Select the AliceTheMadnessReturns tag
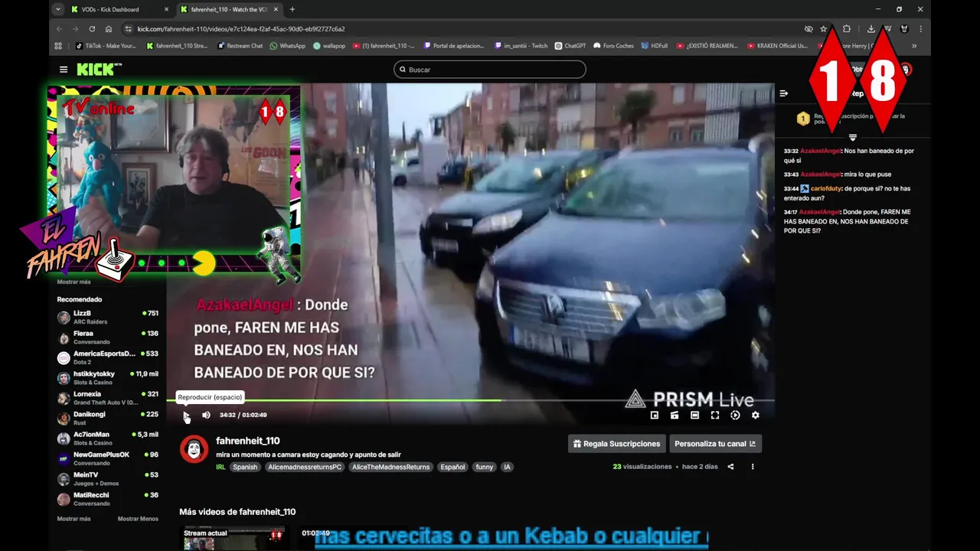 point(390,467)
